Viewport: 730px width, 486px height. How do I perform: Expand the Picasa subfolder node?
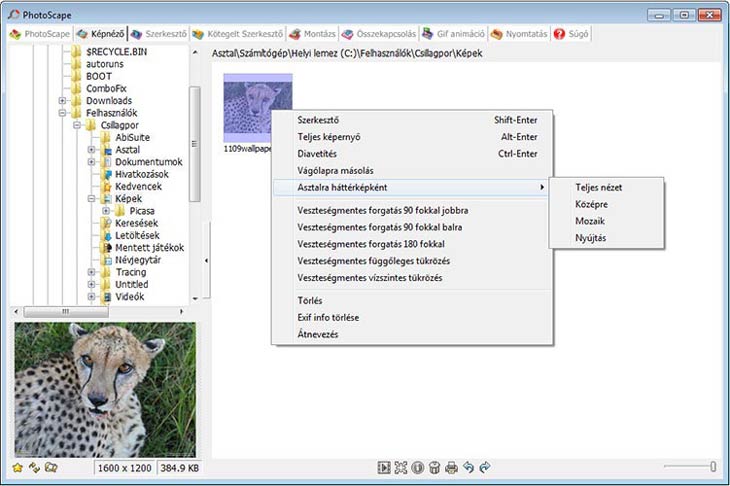point(105,211)
